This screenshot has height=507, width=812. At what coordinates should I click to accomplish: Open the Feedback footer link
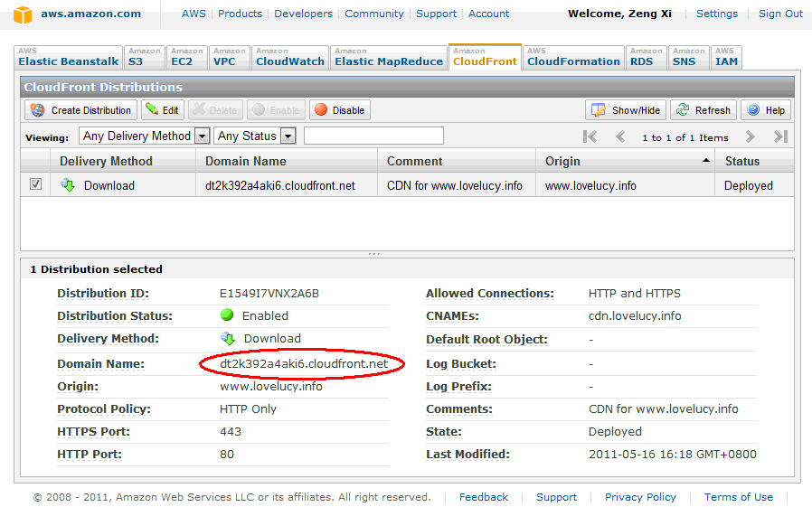click(484, 497)
